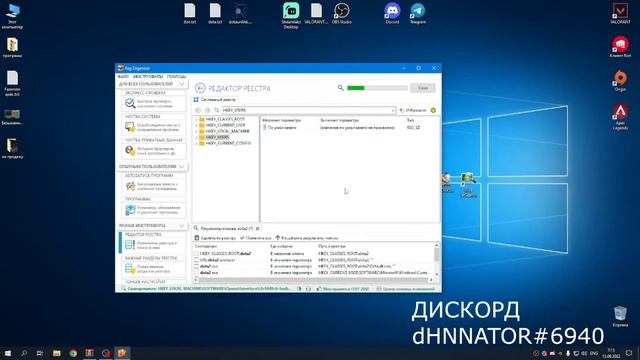Open Telegram desktop shortcut

point(418,13)
